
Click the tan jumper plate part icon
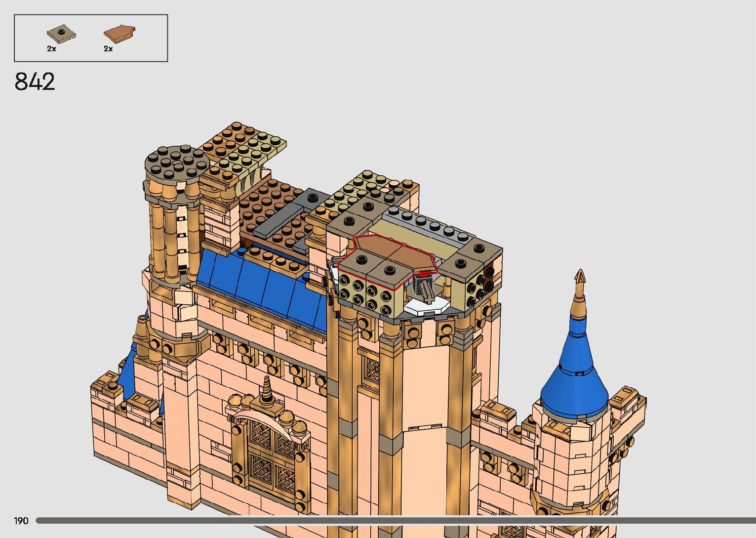[61, 34]
